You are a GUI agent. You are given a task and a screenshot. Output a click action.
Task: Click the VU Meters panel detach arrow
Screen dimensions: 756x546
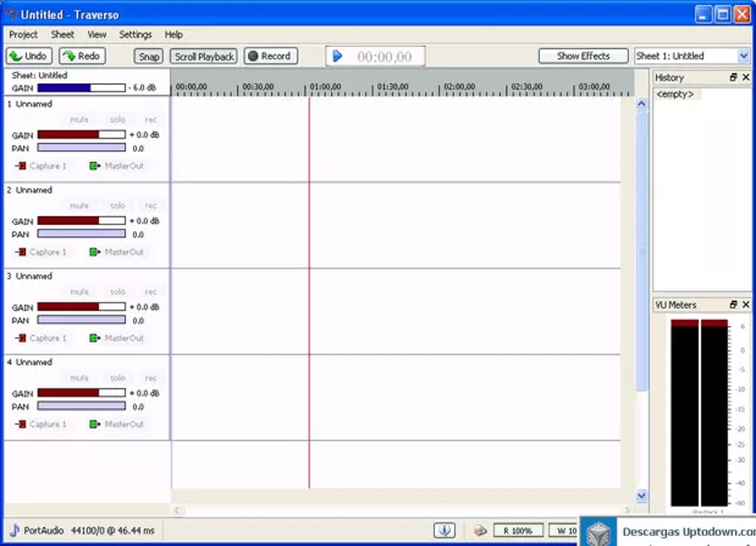tap(733, 304)
